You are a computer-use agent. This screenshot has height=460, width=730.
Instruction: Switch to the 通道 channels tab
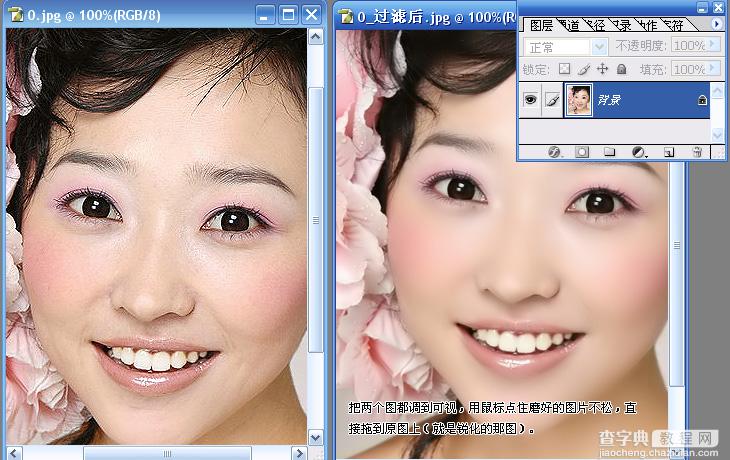click(571, 25)
